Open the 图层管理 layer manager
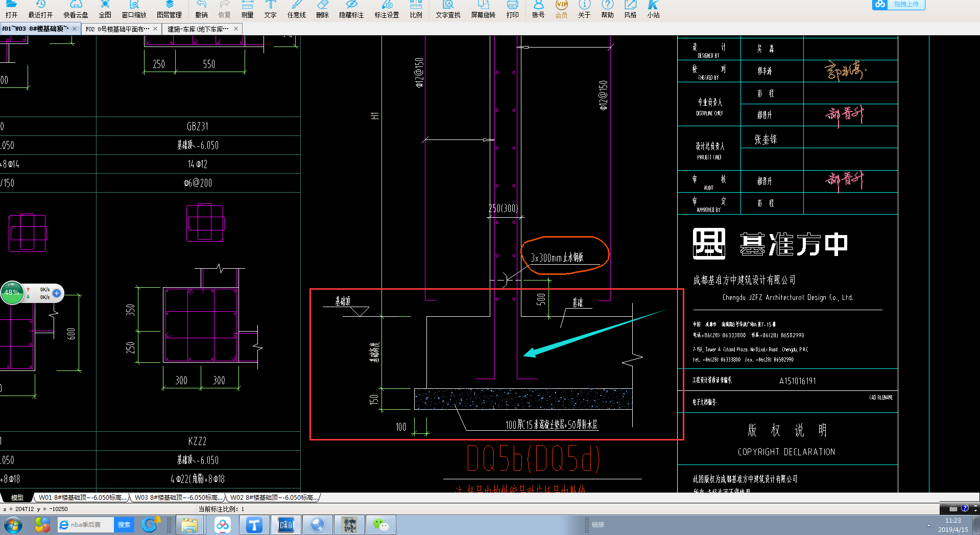Screen dimensions: 980x535 [169, 9]
